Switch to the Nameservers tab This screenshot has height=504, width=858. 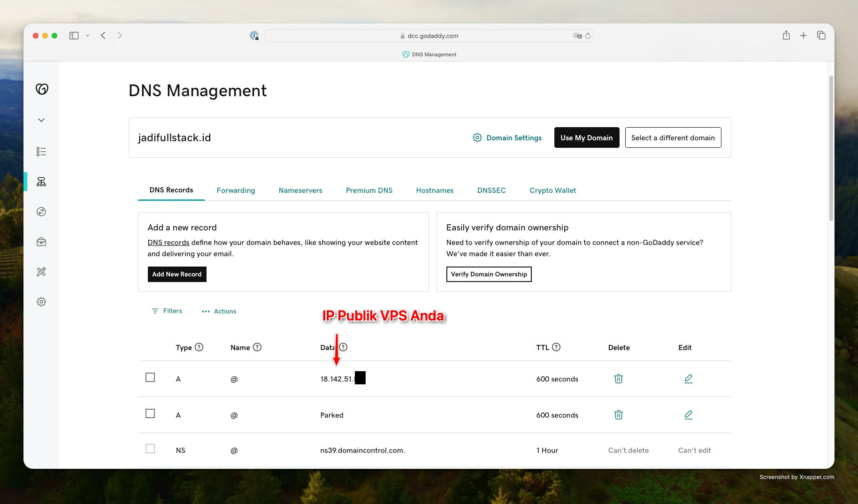[x=300, y=191]
